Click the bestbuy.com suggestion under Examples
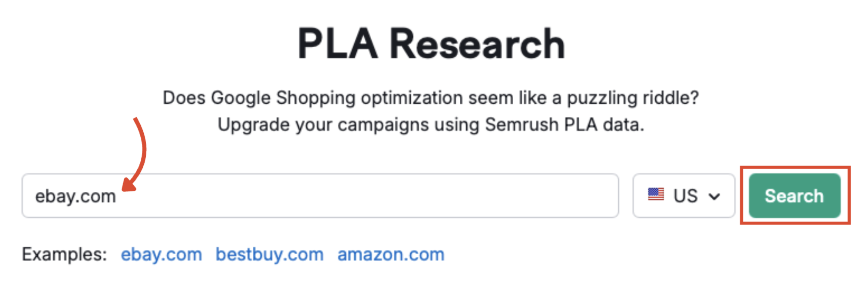Screen dimensions: 868x298 tap(269, 254)
